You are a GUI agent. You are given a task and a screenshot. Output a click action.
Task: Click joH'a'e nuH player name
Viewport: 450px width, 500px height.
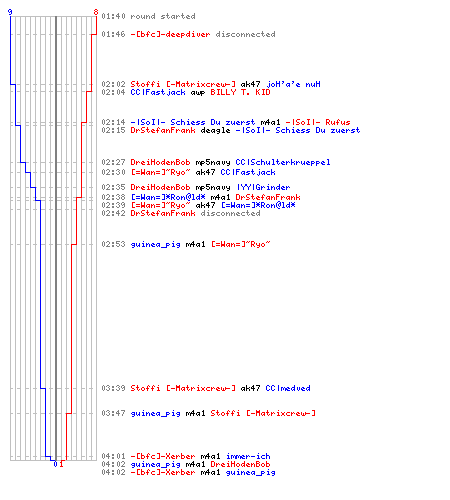tap(293, 84)
